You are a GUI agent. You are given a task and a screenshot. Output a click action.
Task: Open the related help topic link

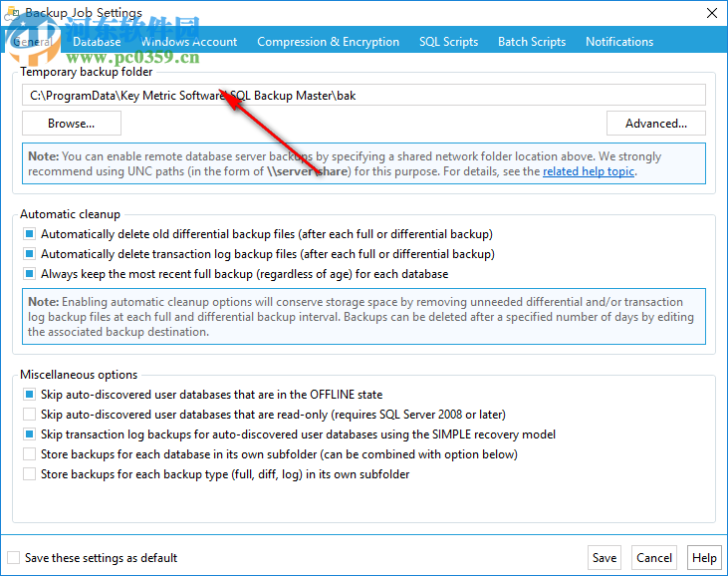589,171
